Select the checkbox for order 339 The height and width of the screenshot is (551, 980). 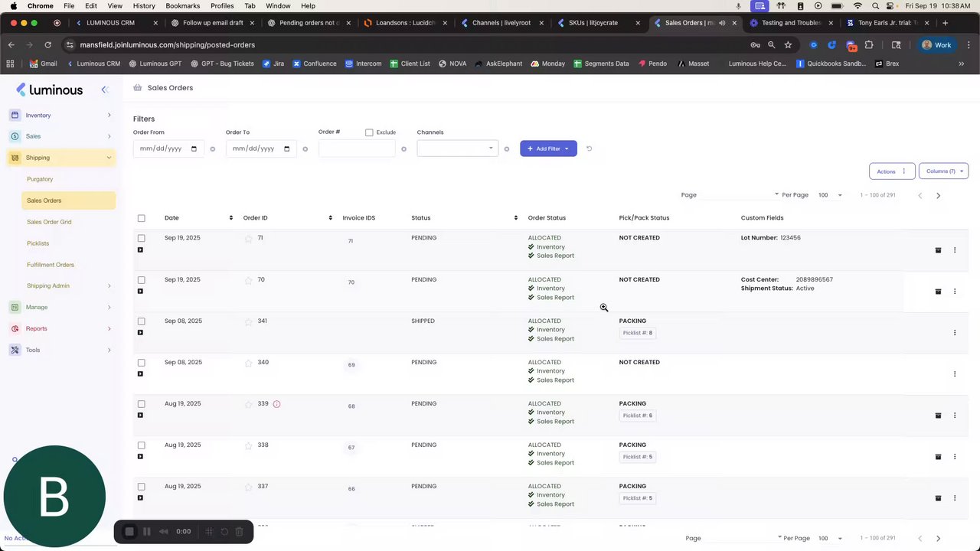point(141,403)
